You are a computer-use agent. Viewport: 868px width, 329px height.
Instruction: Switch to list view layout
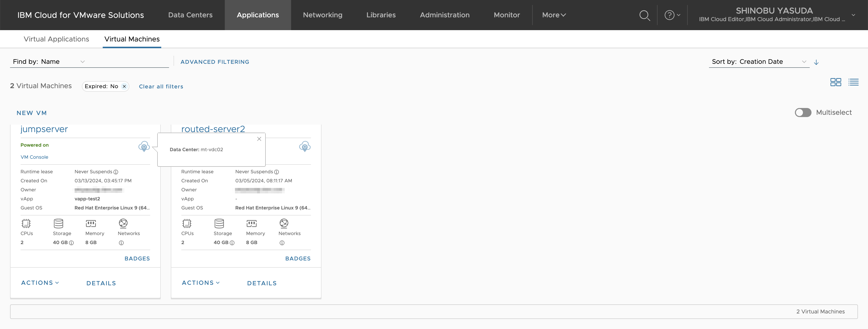[x=853, y=82]
